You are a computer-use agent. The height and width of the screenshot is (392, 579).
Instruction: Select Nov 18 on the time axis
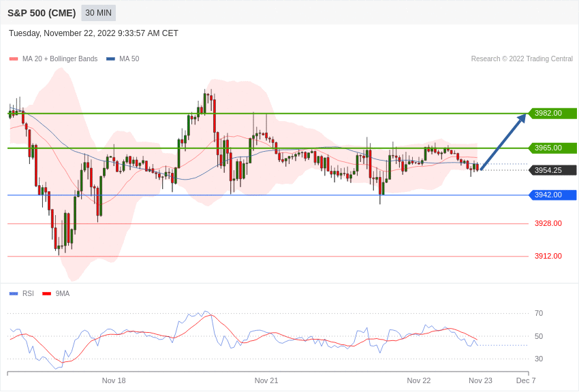[x=114, y=380]
